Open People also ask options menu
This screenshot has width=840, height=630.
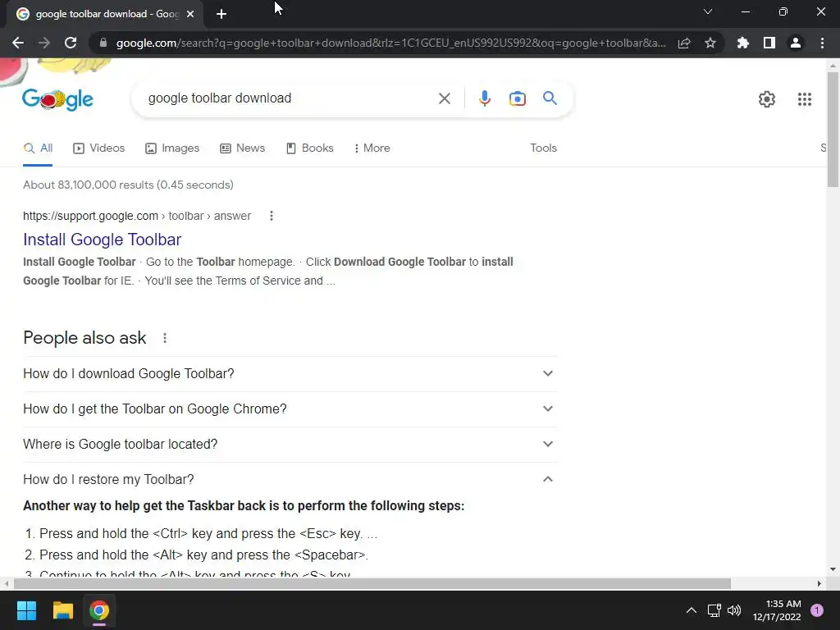[164, 338]
